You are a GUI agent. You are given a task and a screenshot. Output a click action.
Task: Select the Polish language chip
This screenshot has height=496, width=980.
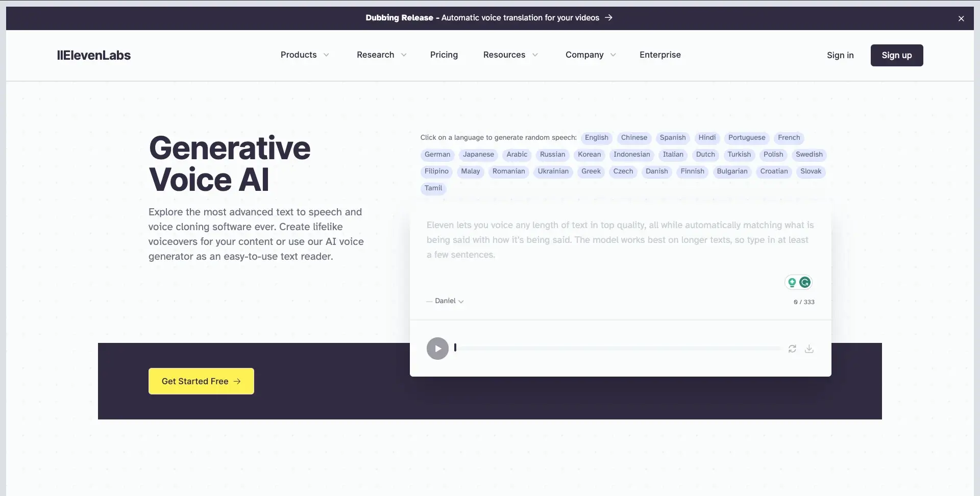click(x=773, y=155)
